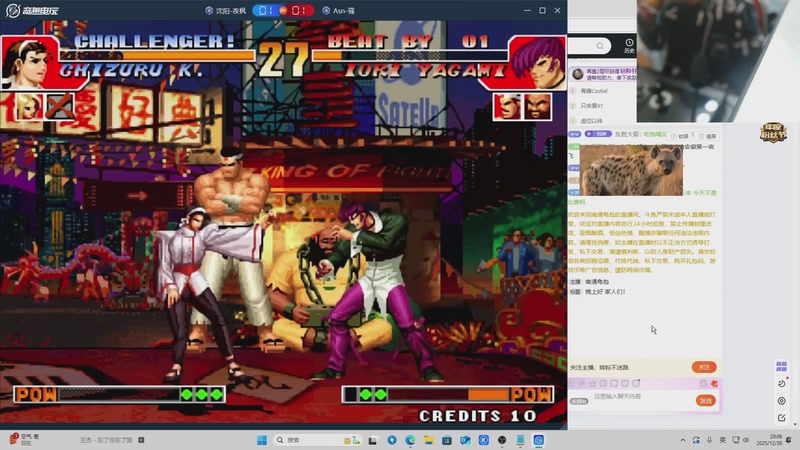Click the 01:01 match score indicator

[283, 10]
